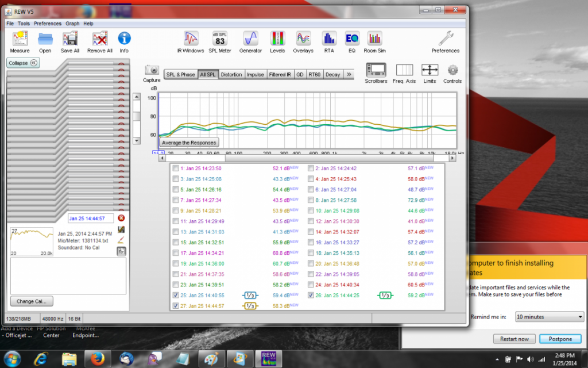Switch to Impulse tab
The height and width of the screenshot is (368, 588).
[256, 74]
